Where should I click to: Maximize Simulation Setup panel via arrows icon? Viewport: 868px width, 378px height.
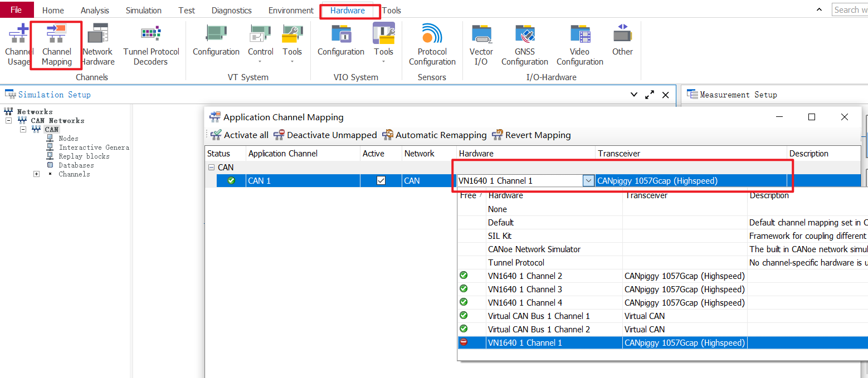coord(649,95)
